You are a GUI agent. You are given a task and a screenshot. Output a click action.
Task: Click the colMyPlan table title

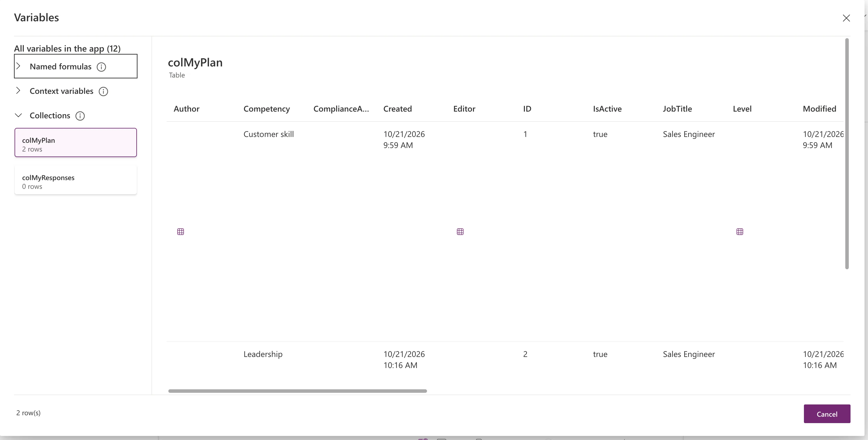pos(195,63)
